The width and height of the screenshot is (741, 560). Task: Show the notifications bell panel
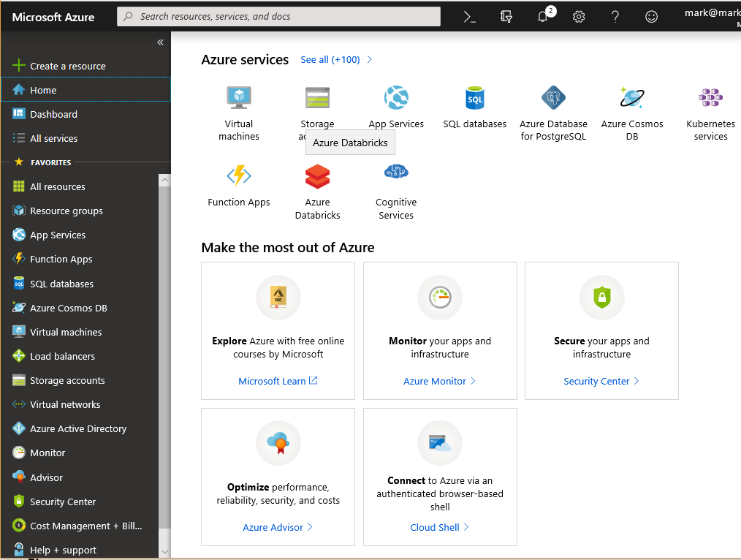pyautogui.click(x=543, y=17)
